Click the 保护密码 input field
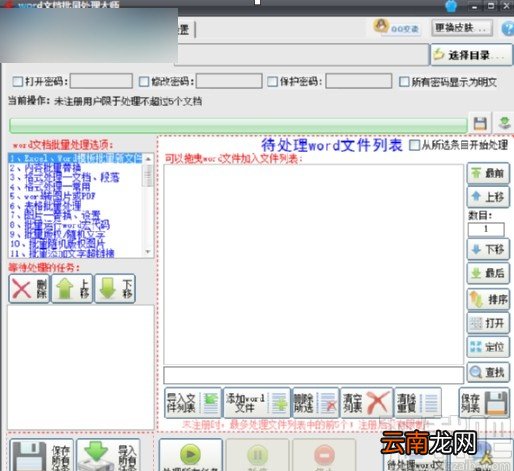Screen dimensions: 514x471 pos(358,81)
